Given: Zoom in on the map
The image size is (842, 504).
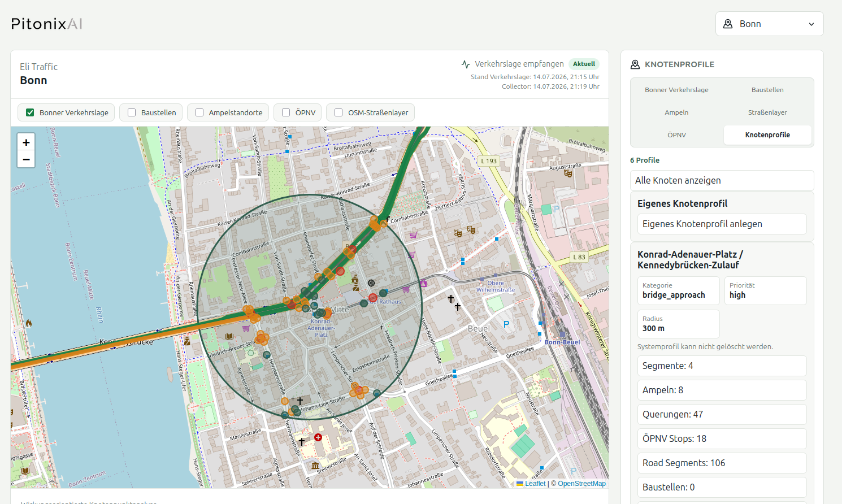Looking at the screenshot, I should [x=26, y=142].
